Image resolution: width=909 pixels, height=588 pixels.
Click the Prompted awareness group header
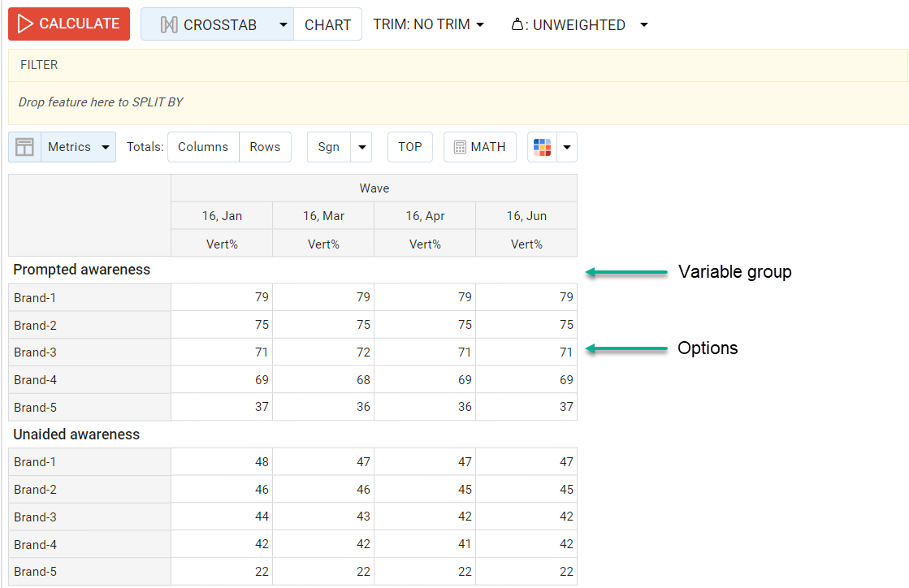click(82, 270)
